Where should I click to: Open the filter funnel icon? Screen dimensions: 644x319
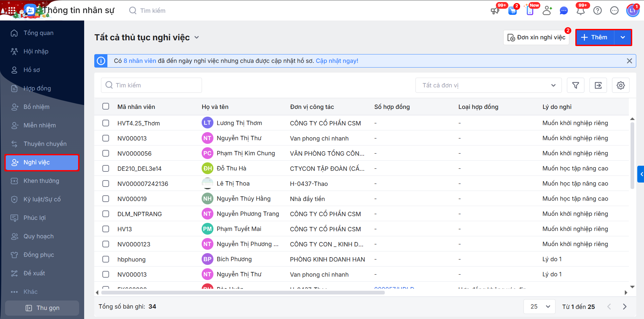[576, 85]
